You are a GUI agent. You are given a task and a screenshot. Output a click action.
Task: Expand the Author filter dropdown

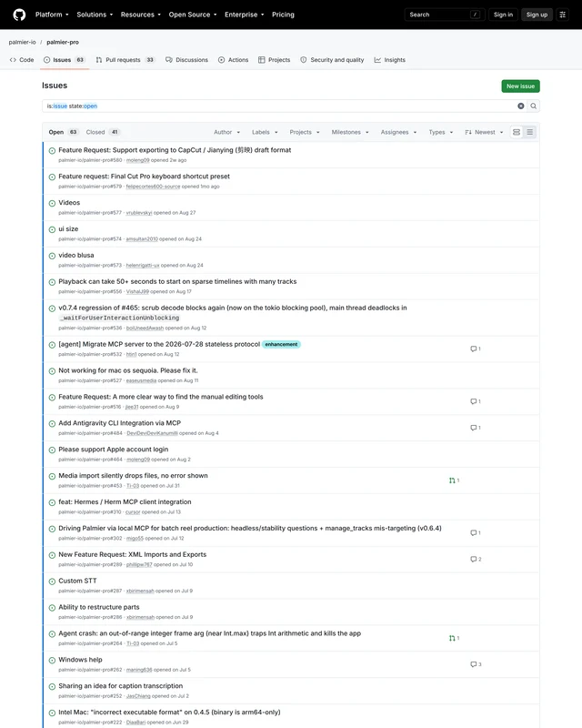click(227, 132)
